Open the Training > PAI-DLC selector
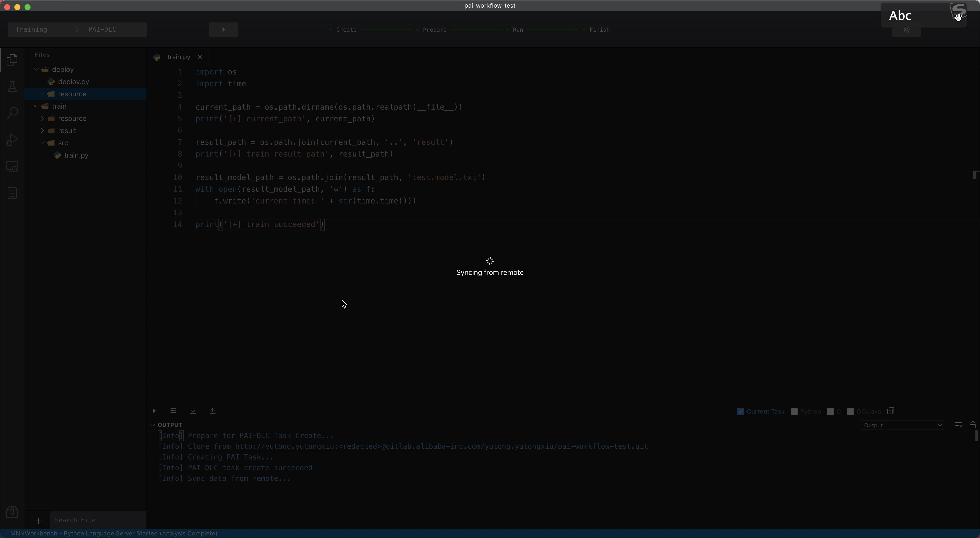Screen dimensions: 980x538 [77, 30]
